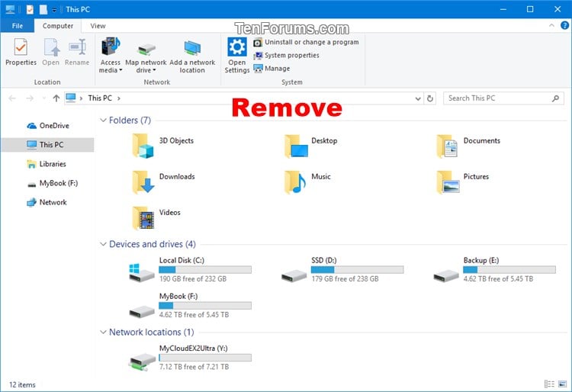Select the MyBook (F:) drive icon in Devices
The height and width of the screenshot is (392, 572).
(x=142, y=311)
